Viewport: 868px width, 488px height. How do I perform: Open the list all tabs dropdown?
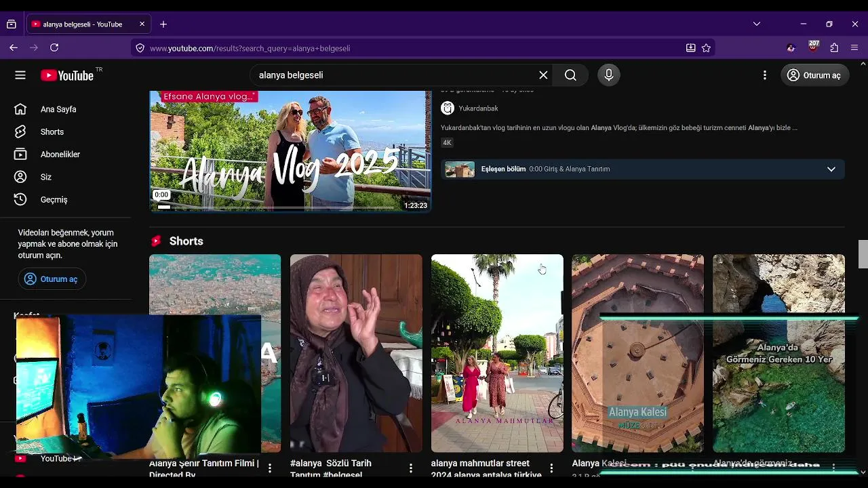tap(757, 24)
